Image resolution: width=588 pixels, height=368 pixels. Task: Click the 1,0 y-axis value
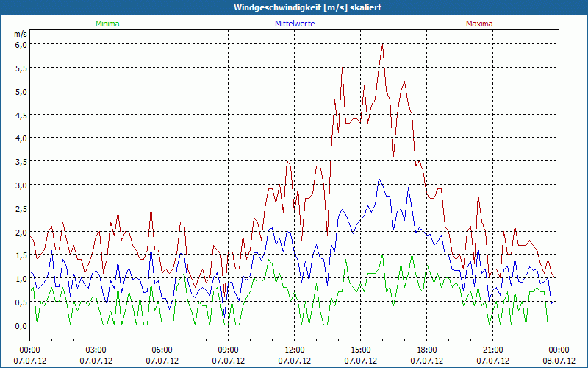(x=21, y=279)
